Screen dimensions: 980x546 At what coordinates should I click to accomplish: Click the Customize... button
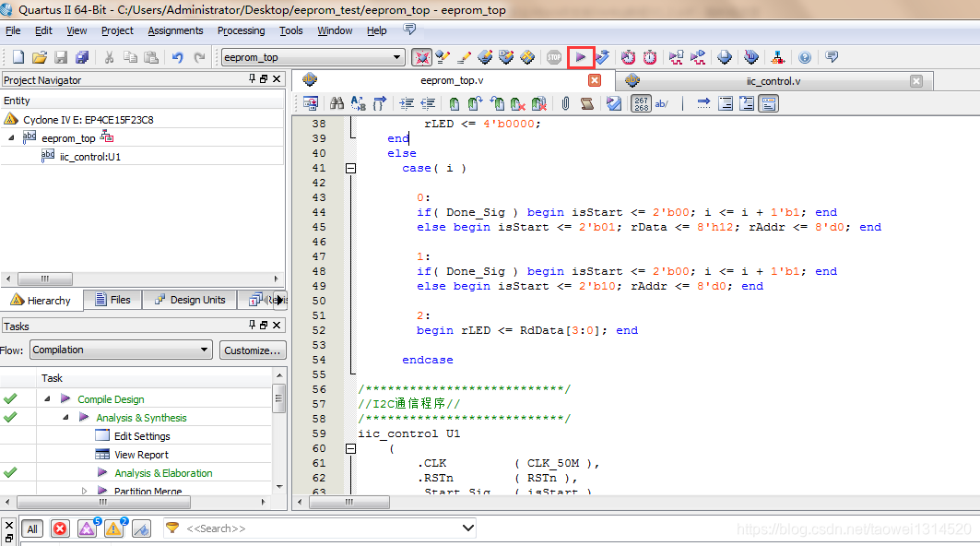click(x=253, y=350)
